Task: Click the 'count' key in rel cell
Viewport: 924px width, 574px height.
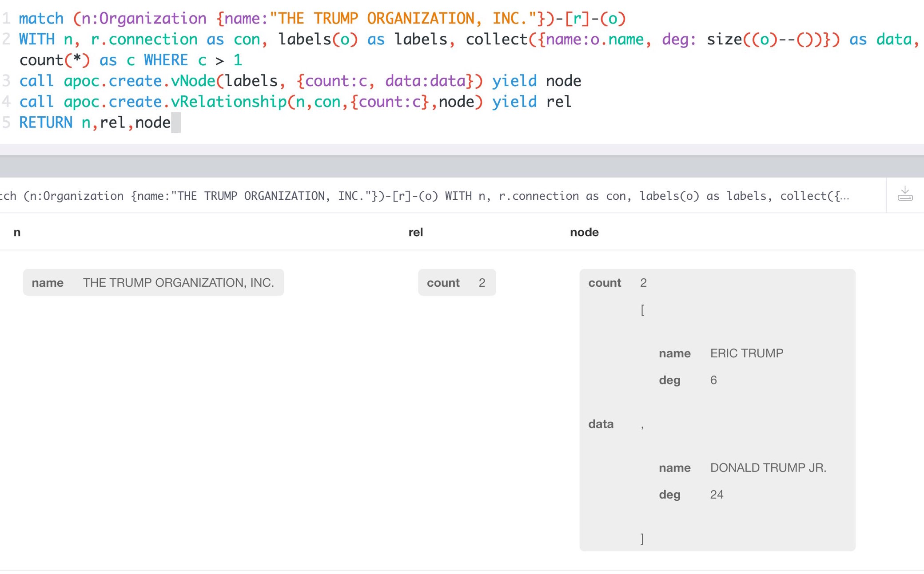Action: pyautogui.click(x=443, y=282)
